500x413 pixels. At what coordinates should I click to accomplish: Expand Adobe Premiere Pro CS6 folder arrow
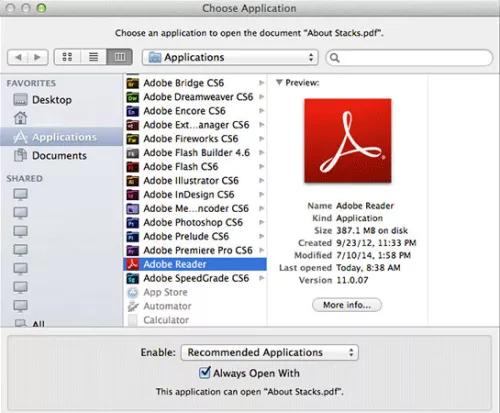[x=262, y=250]
